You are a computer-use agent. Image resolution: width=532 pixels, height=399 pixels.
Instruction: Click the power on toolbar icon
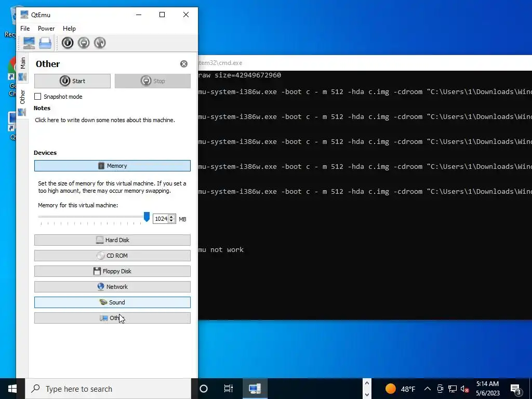(x=68, y=43)
